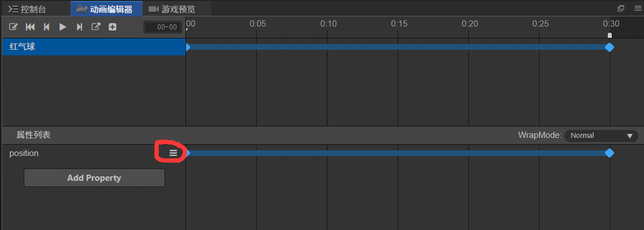Select the 红气球 node row

[x=94, y=47]
